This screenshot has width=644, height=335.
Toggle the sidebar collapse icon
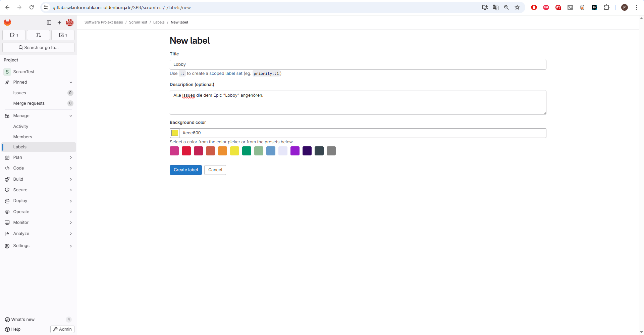point(49,22)
